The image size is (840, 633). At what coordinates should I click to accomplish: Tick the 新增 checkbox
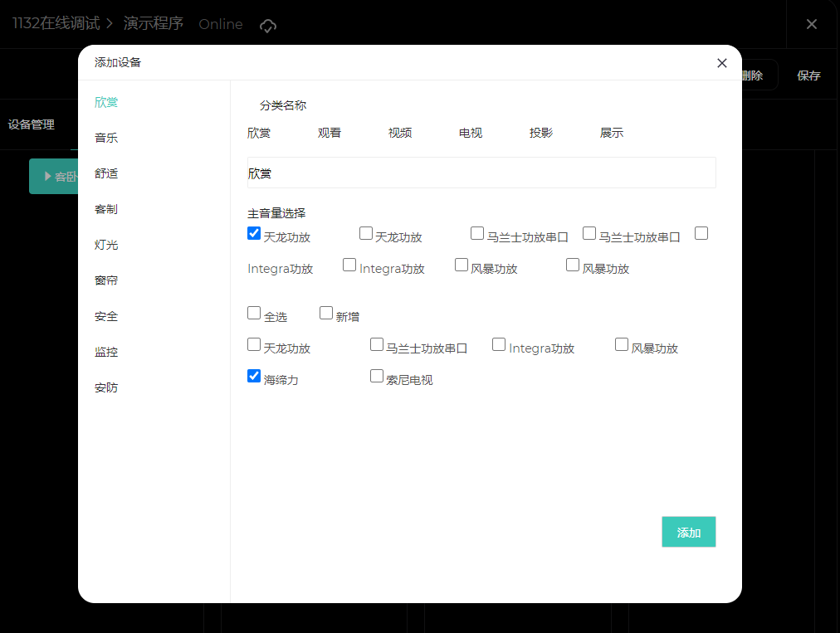[x=325, y=313]
